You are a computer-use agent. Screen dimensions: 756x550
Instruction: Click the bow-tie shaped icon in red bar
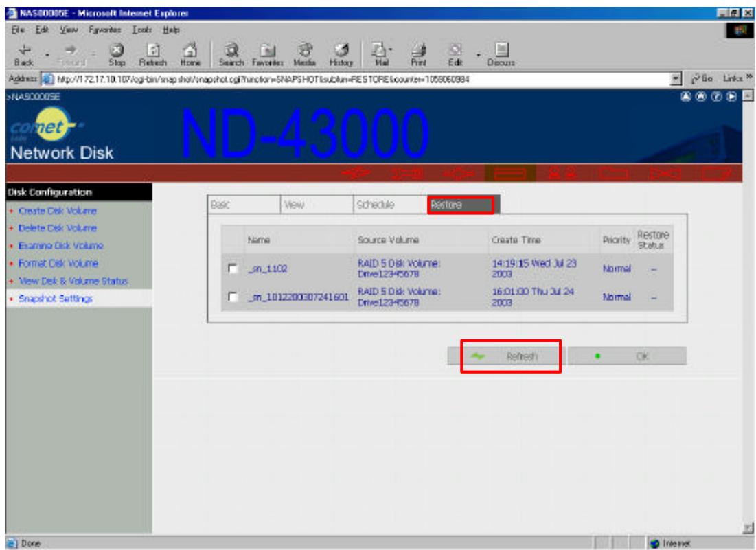(665, 173)
